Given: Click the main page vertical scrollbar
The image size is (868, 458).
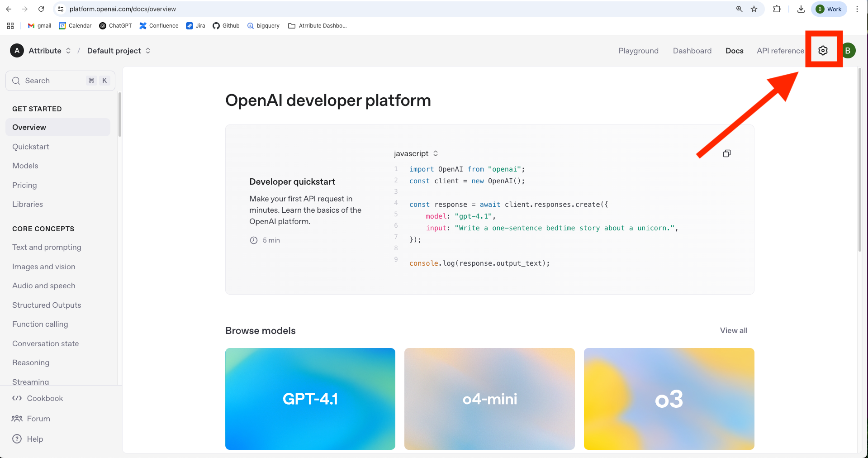Looking at the screenshot, I should point(859,160).
